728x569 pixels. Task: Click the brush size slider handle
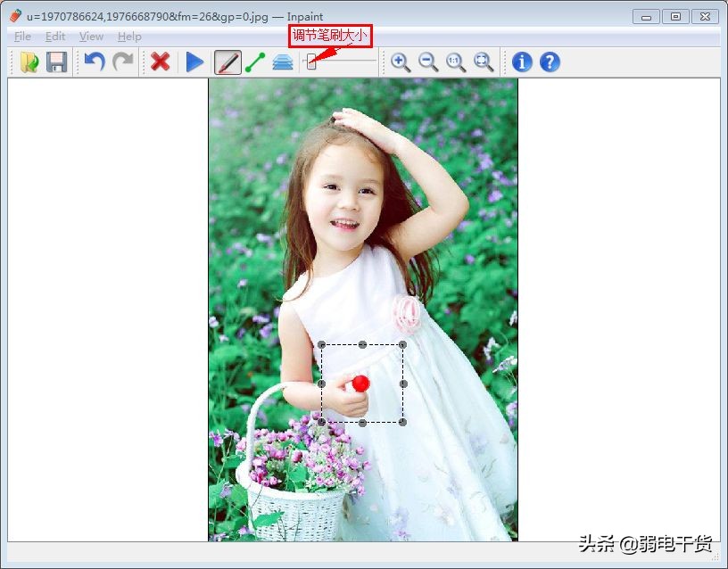(311, 62)
